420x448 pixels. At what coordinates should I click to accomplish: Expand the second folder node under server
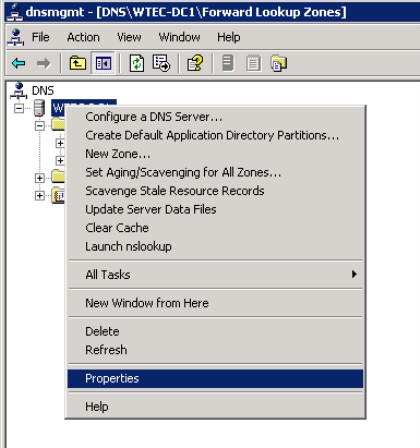[40, 178]
